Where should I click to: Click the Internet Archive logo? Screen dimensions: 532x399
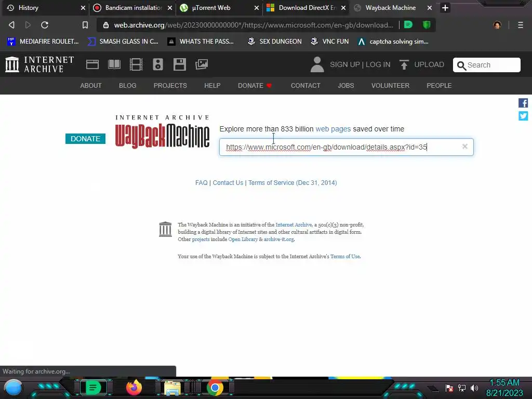click(39, 64)
